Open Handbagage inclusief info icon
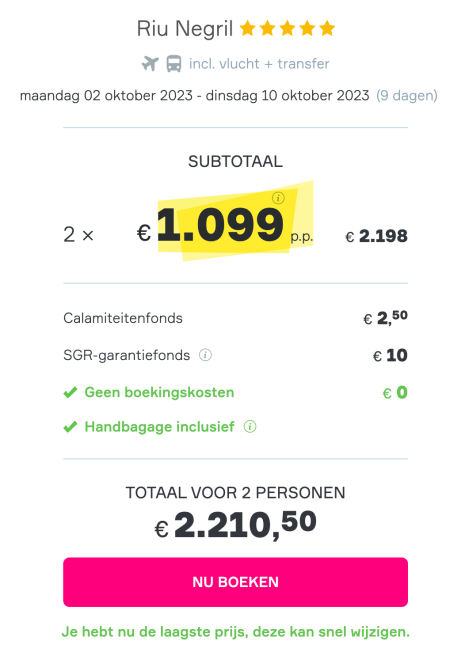 coord(250,427)
